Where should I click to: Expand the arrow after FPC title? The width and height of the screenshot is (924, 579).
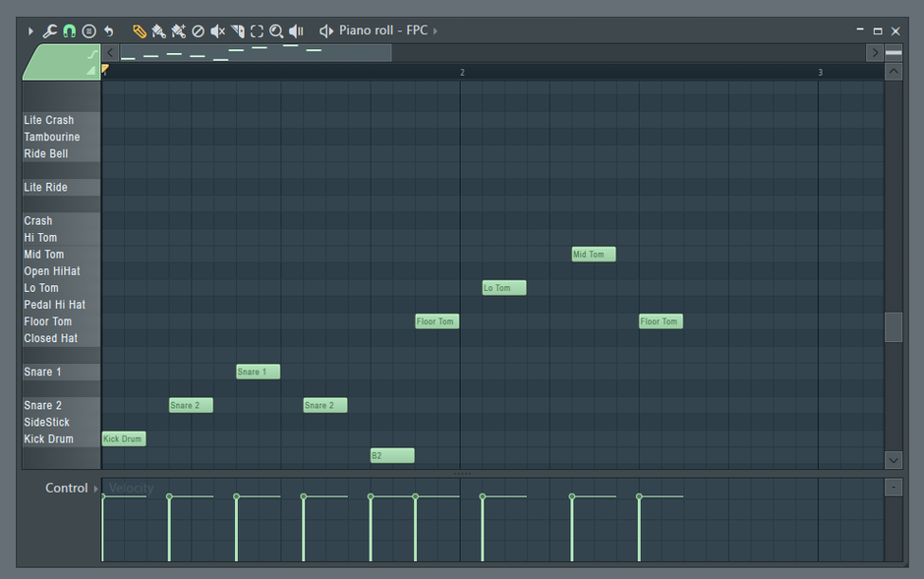435,30
